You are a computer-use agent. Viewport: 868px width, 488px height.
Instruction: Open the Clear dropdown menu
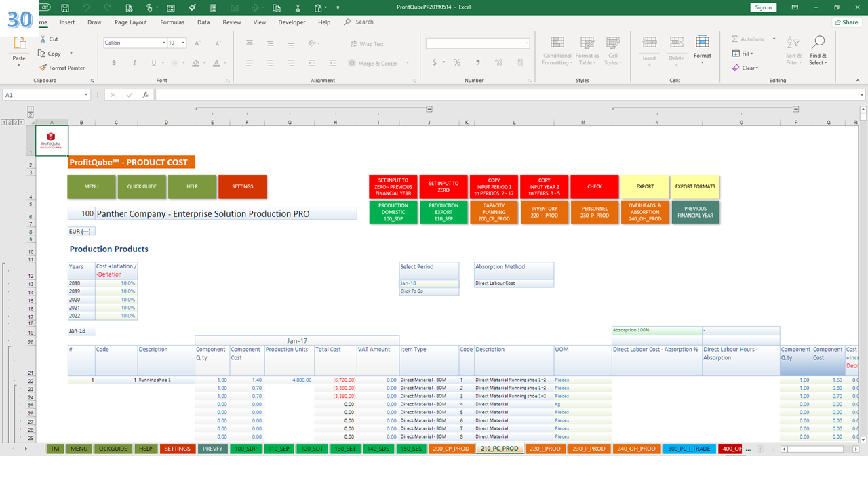point(745,68)
